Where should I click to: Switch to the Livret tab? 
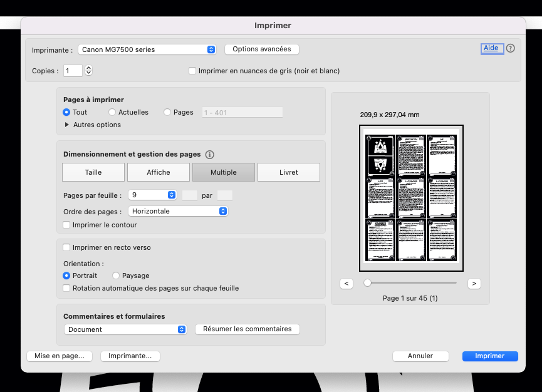click(x=288, y=172)
